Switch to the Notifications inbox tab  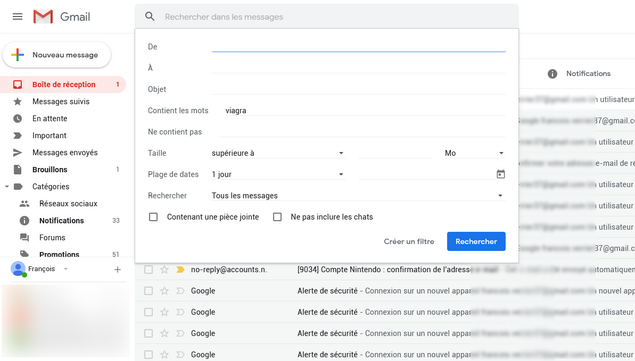click(579, 73)
